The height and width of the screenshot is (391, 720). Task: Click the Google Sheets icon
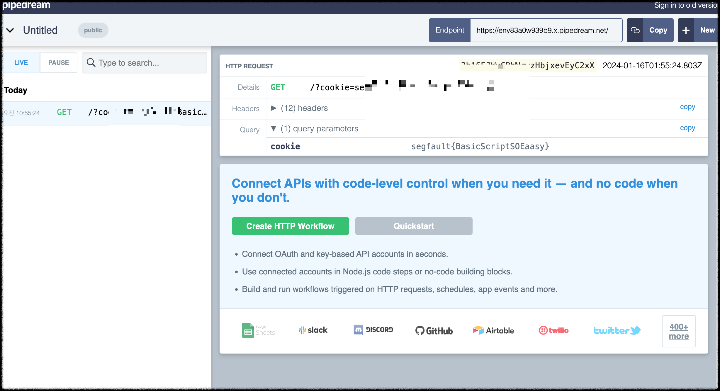click(258, 330)
